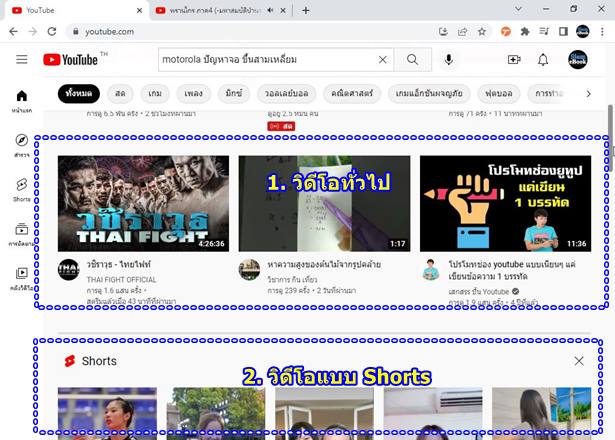
Task: Open หาความสูงของต้นไม้ video title
Action: (x=324, y=264)
